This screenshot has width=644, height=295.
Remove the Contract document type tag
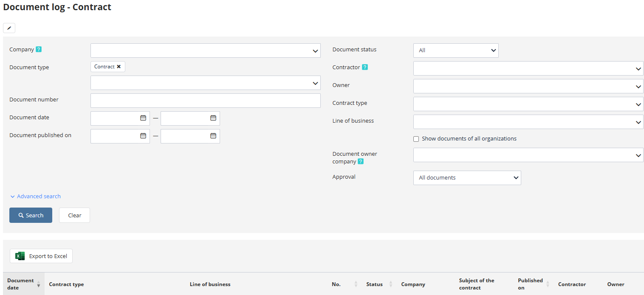119,67
